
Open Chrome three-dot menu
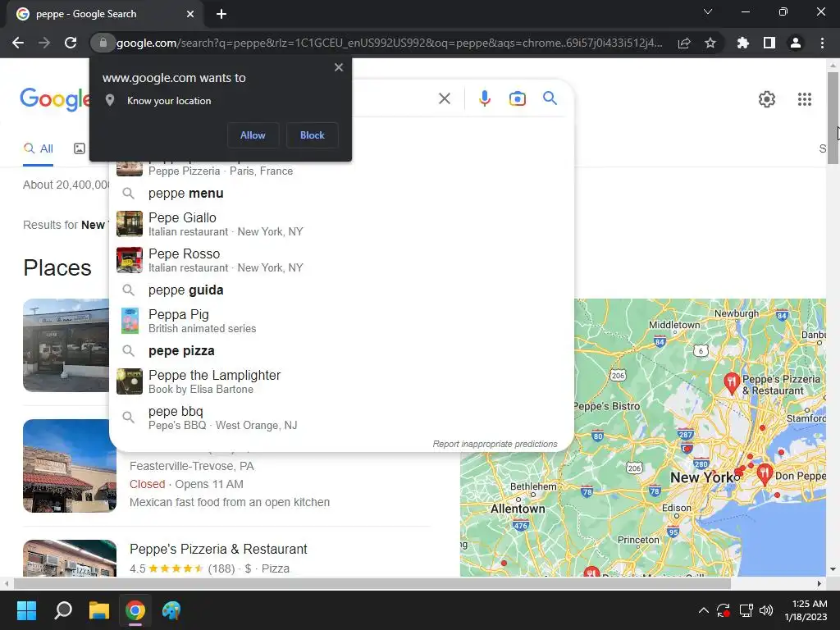click(822, 43)
